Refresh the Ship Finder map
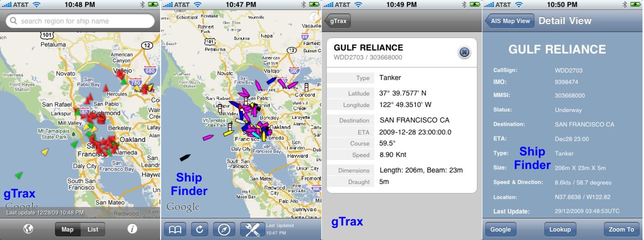Screen dimensions: 644x240 tap(199, 229)
